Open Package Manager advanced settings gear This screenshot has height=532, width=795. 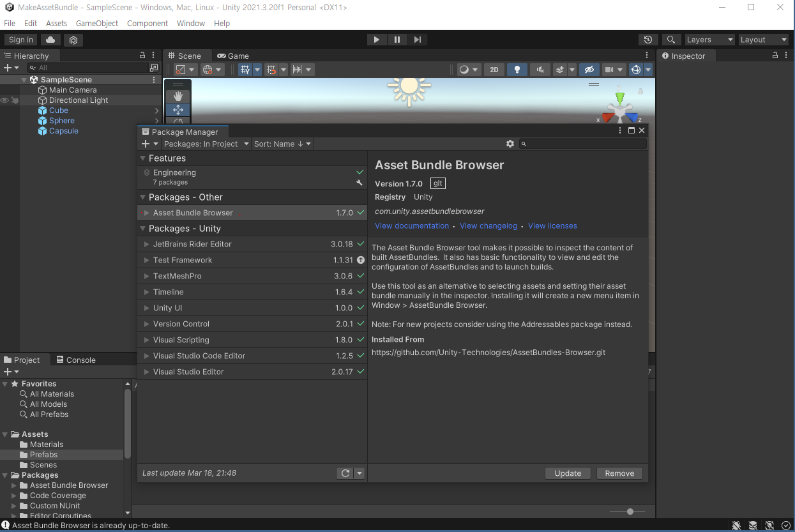point(510,144)
